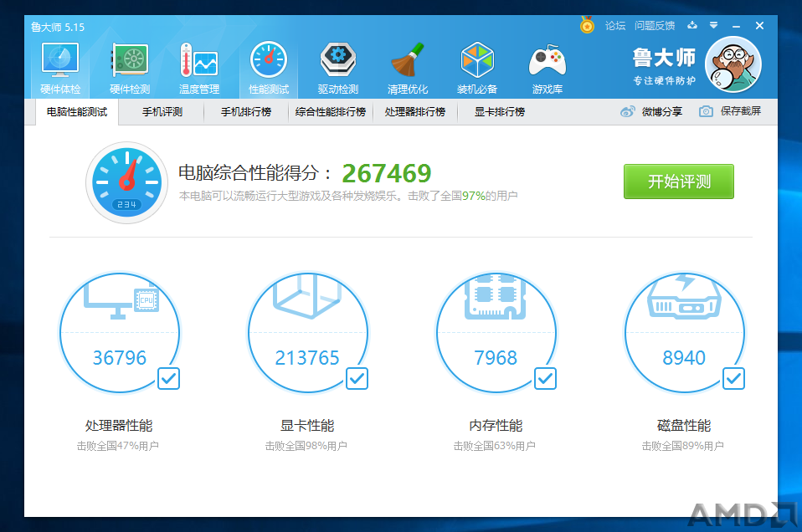
Task: Switch to 处理器排行榜 tab
Action: coord(414,112)
